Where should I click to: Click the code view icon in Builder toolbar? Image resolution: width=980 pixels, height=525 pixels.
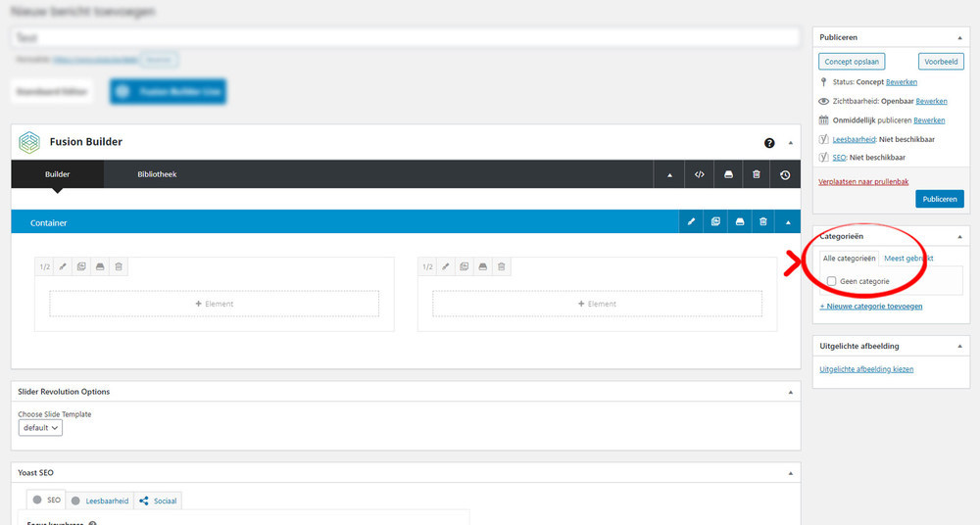coord(700,174)
